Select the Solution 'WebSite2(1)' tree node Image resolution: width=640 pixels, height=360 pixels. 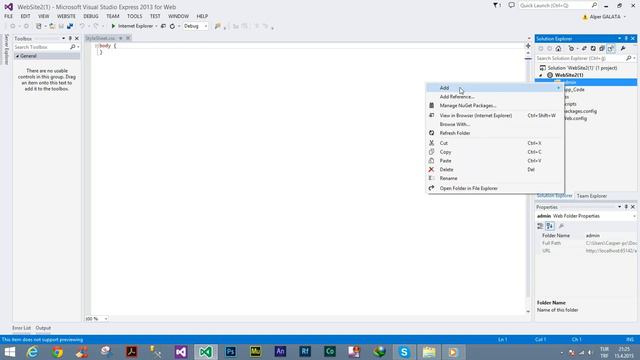coord(582,68)
